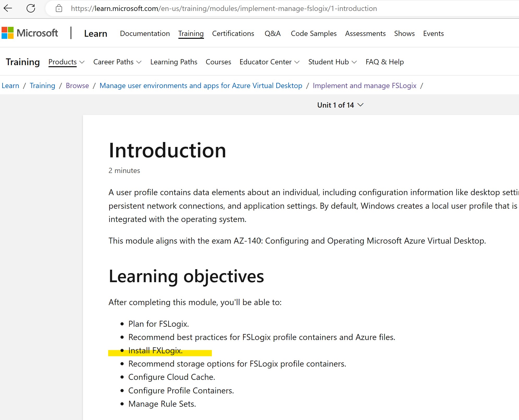The image size is (519, 420).
Task: Open the Code Samples section
Action: pos(313,33)
